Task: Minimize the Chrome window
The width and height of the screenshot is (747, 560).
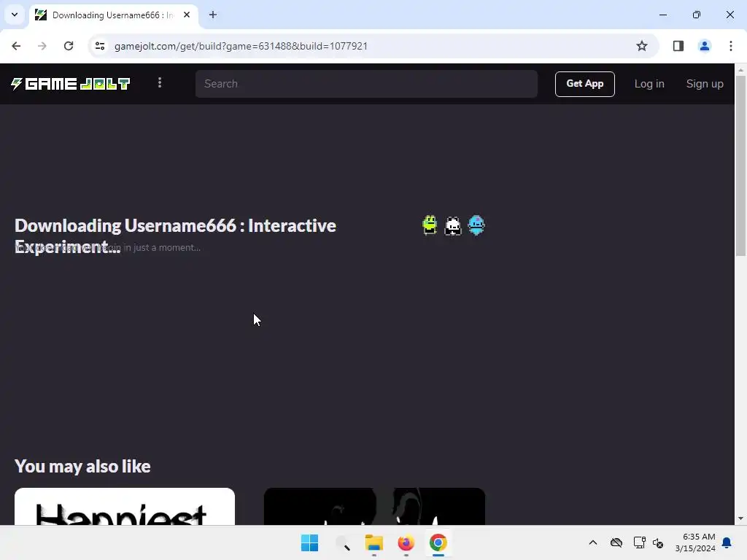Action: [x=662, y=15]
